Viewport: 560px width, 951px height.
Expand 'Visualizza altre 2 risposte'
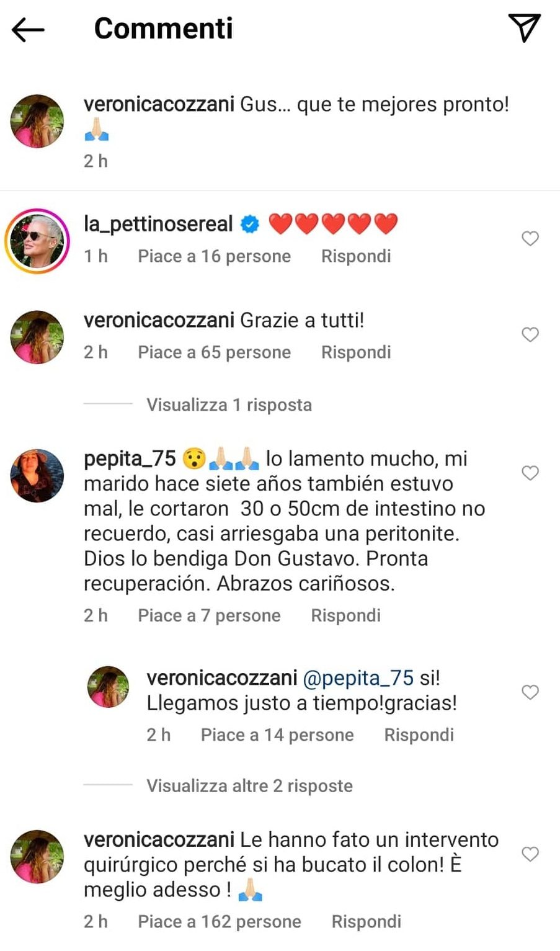(249, 785)
